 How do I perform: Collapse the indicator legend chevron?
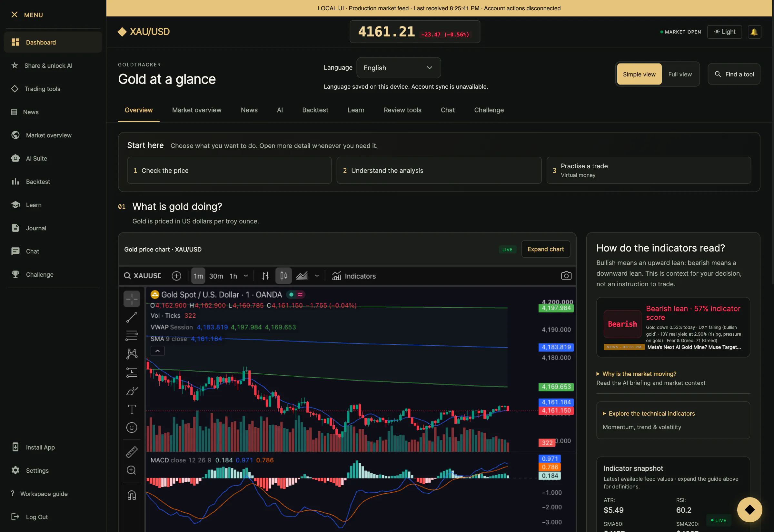[157, 351]
